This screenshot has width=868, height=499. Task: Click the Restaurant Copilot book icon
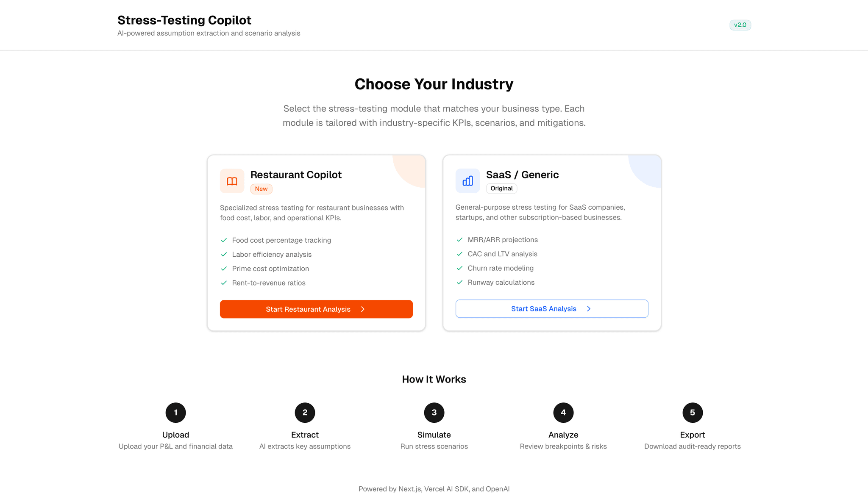point(232,181)
